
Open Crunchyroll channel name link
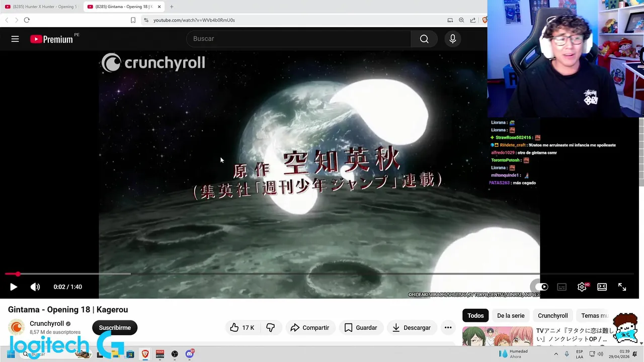(x=47, y=324)
